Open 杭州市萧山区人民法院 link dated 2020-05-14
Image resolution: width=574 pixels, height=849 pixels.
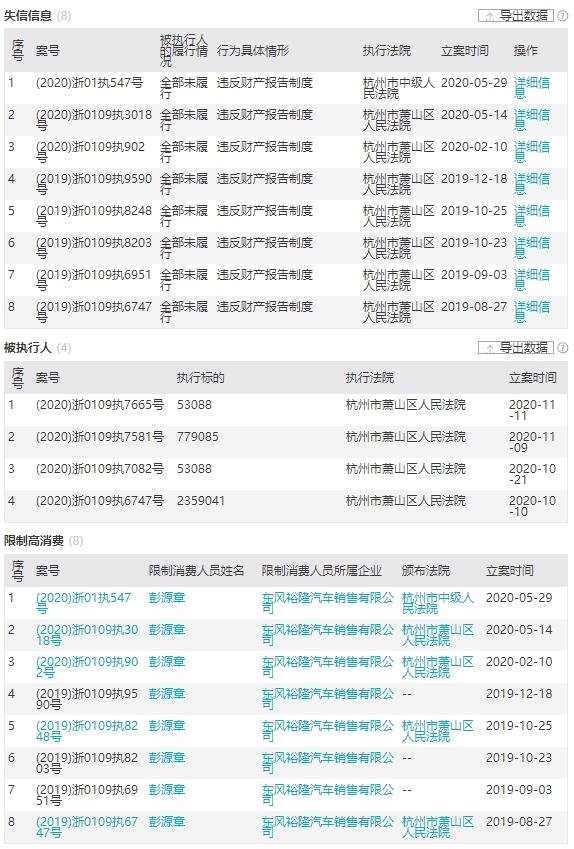pyautogui.click(x=438, y=635)
